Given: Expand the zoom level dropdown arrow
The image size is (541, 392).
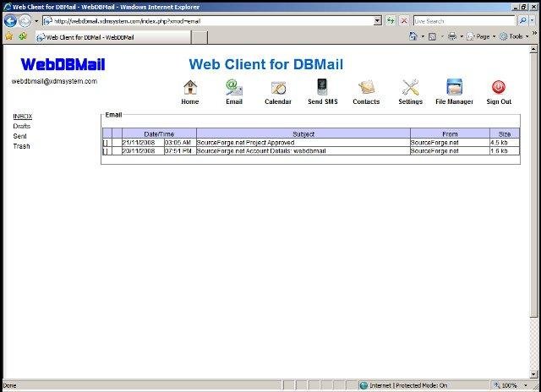Looking at the screenshot, I should (x=526, y=385).
